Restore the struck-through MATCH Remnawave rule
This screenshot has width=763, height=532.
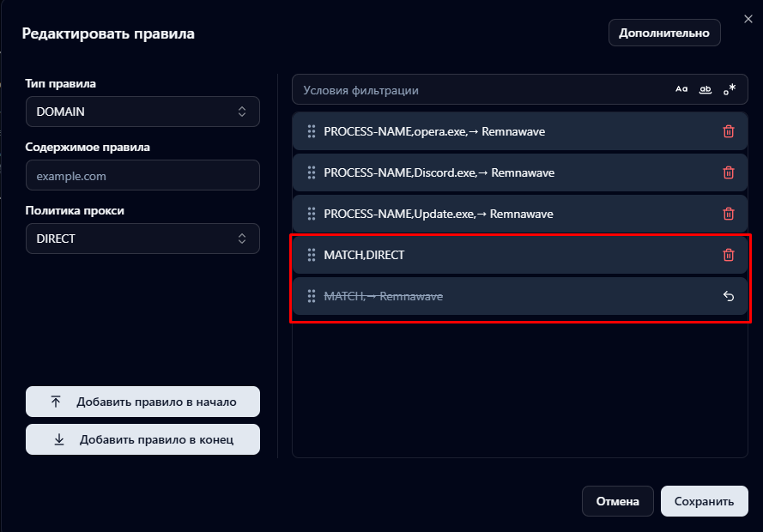click(729, 295)
